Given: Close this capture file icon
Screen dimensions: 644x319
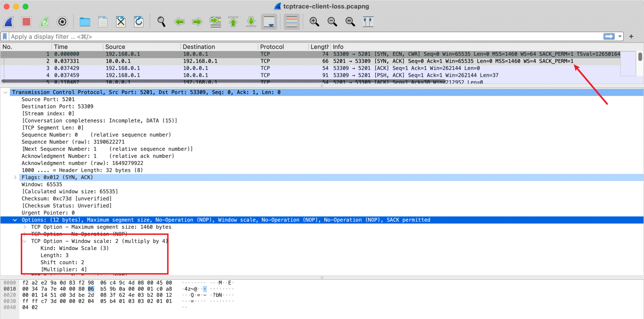Looking at the screenshot, I should click(121, 22).
